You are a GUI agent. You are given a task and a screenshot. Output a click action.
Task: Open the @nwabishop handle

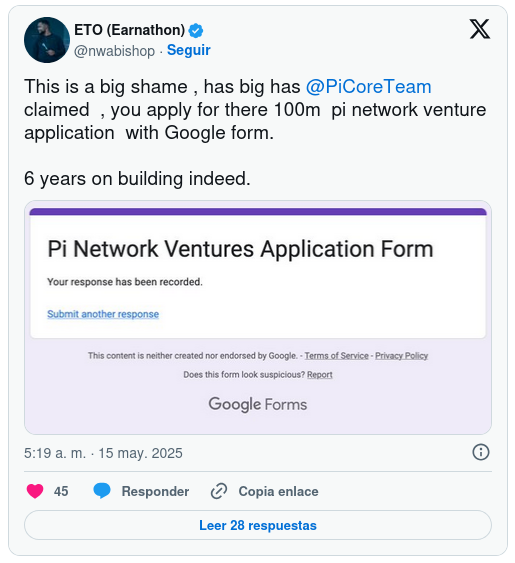pyautogui.click(x=114, y=51)
